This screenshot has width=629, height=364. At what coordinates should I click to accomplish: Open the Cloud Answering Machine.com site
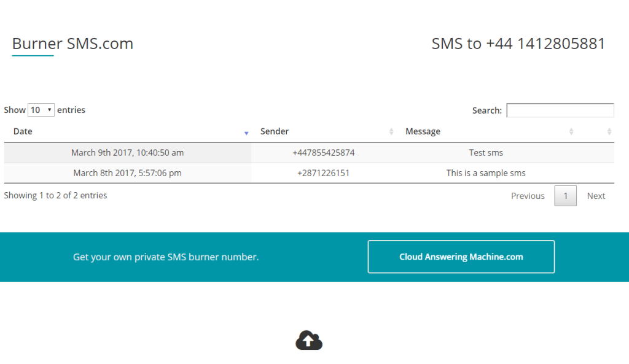coord(461,257)
